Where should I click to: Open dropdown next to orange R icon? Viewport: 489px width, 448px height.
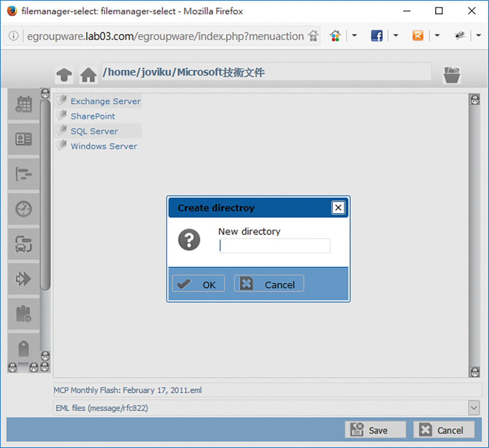(x=437, y=36)
